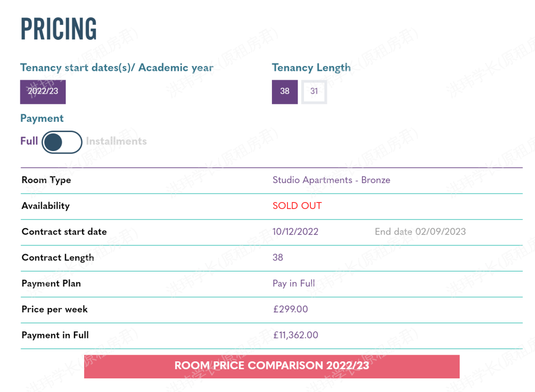Click the Contract Length row label
535x392 pixels.
(x=57, y=257)
